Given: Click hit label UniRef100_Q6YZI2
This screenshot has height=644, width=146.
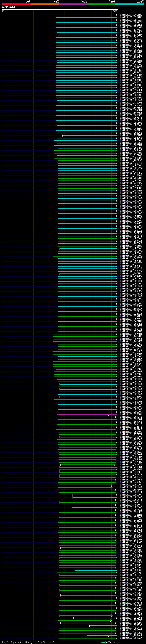Looking at the screenshot, I should 131,118.
